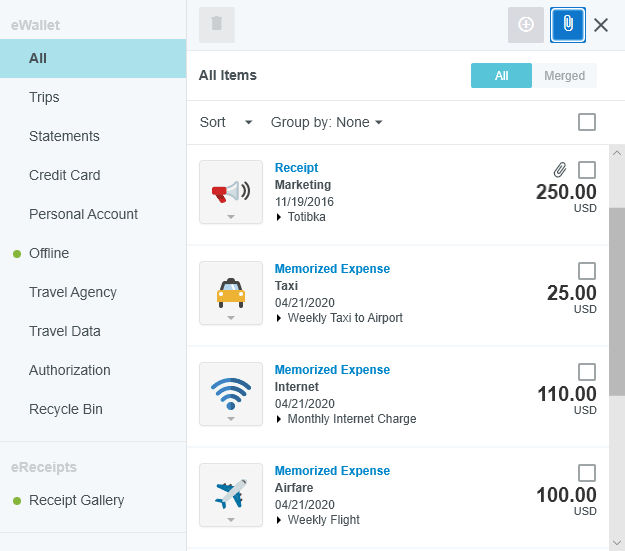The height and width of the screenshot is (551, 625).
Task: Expand Weekly Flight details
Action: pos(279,520)
